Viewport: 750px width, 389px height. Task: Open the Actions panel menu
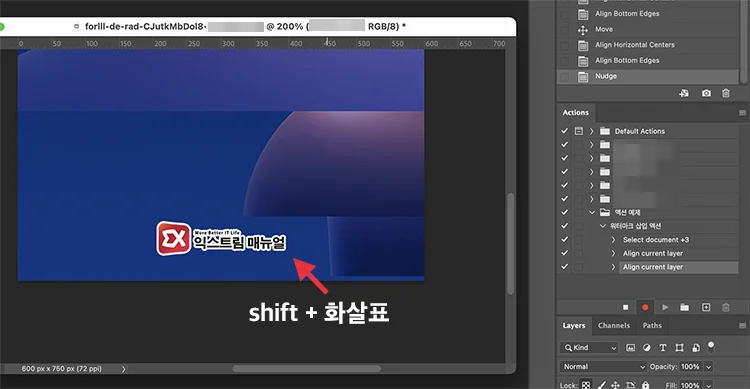(x=742, y=113)
